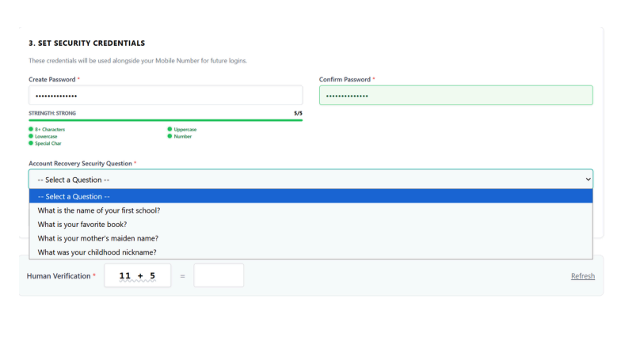Click the 'STRENGTH: STRONG' label
Image resolution: width=644 pixels, height=356 pixels.
pyautogui.click(x=52, y=113)
